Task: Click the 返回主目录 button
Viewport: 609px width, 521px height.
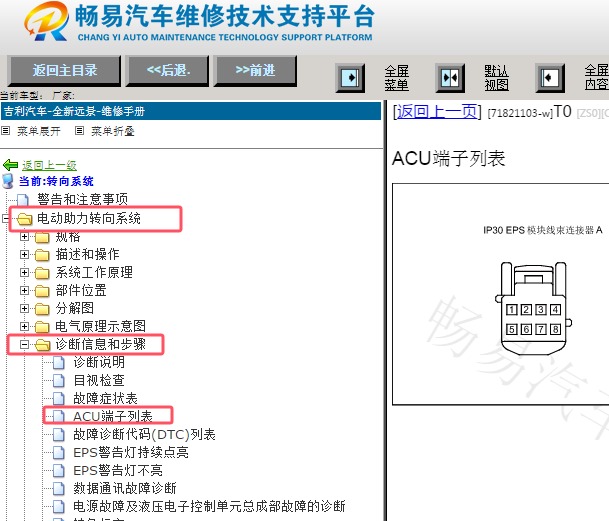Action: click(x=64, y=71)
